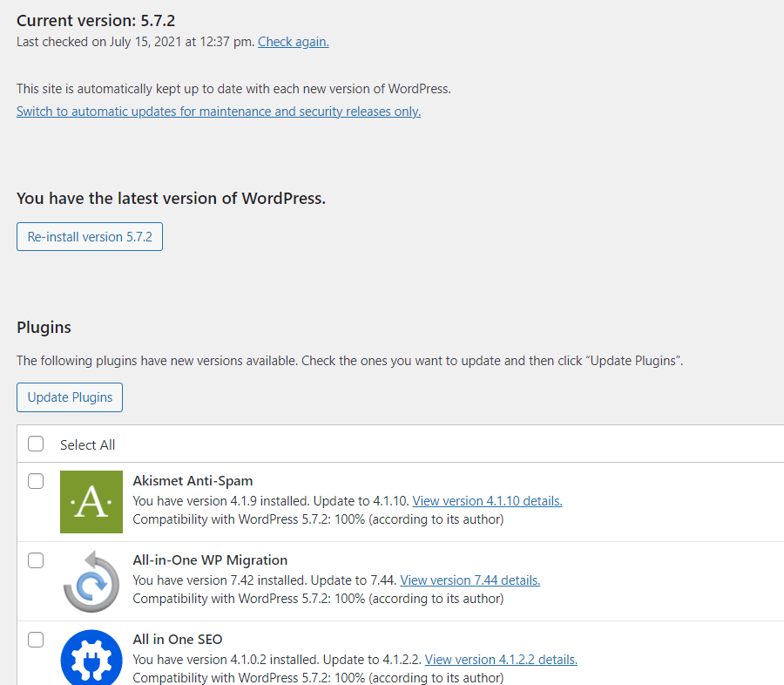Click the Update Plugins button

pos(70,397)
